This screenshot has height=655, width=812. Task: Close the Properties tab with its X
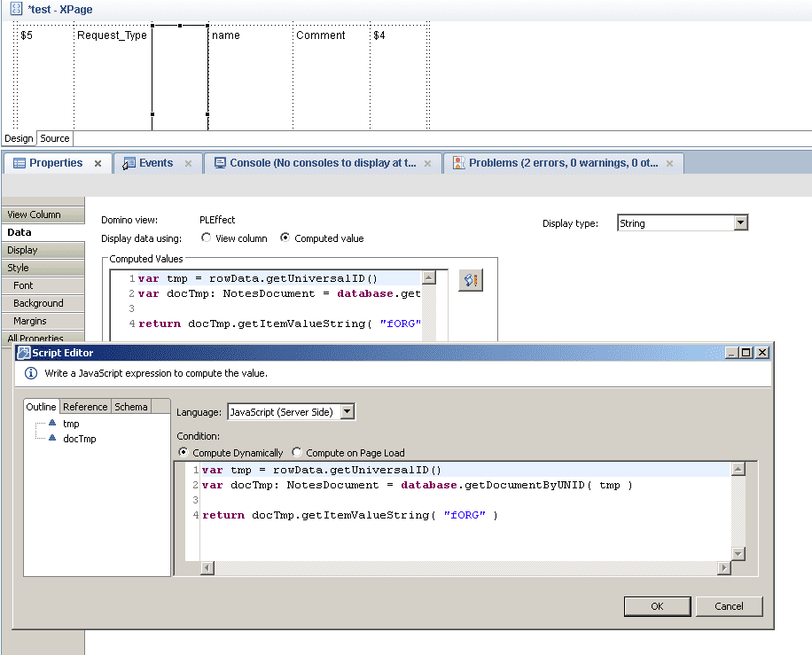98,164
